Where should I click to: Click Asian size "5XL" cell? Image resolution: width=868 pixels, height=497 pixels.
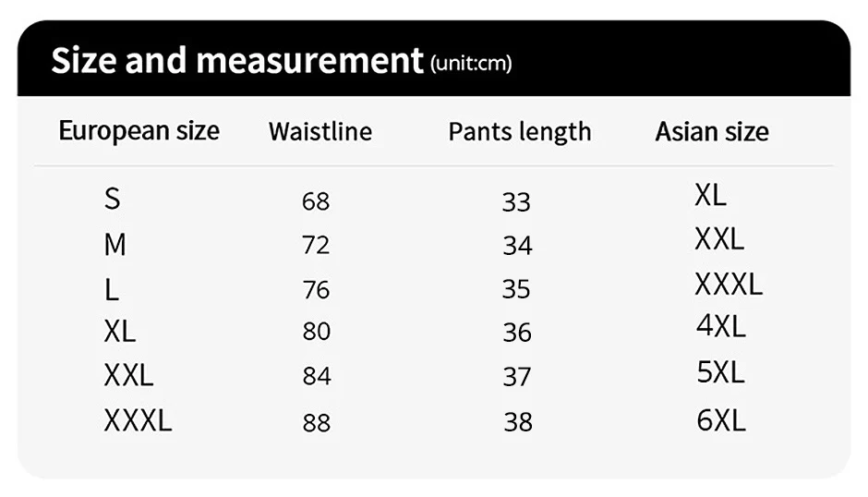click(720, 372)
